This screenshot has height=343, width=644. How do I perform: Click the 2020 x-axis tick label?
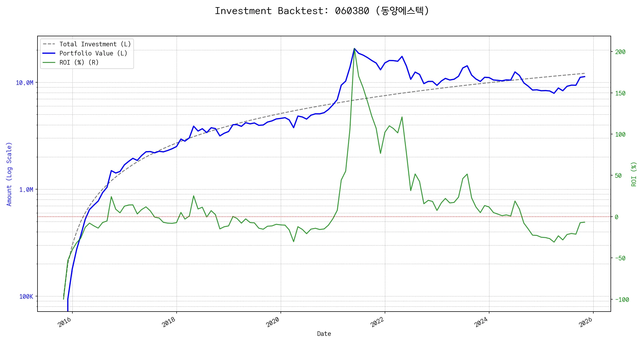[x=273, y=322]
